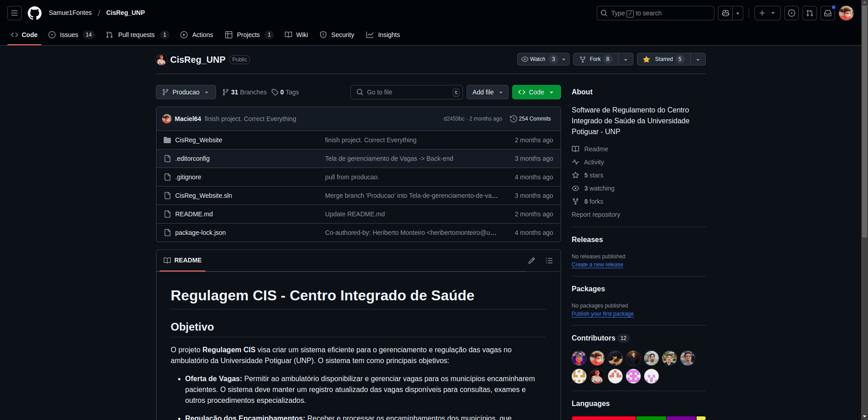Click the star icon beside 5 stars

[x=576, y=175]
